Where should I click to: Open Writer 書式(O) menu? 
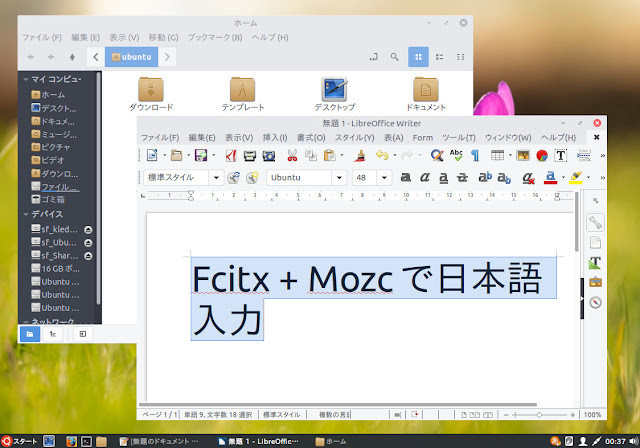pos(311,138)
